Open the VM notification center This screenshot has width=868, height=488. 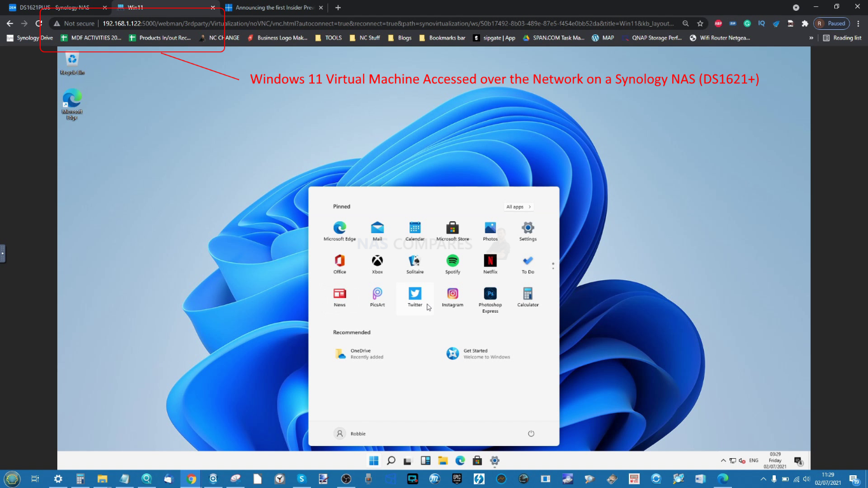798,461
